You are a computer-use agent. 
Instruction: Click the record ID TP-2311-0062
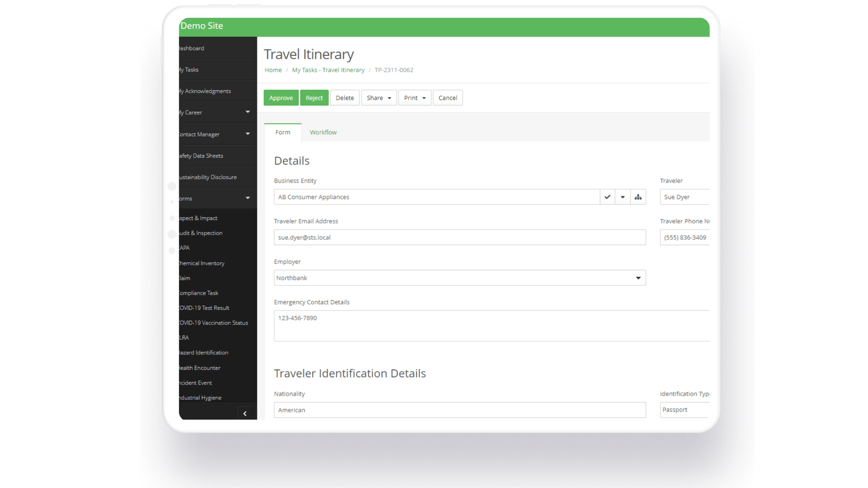click(x=394, y=70)
